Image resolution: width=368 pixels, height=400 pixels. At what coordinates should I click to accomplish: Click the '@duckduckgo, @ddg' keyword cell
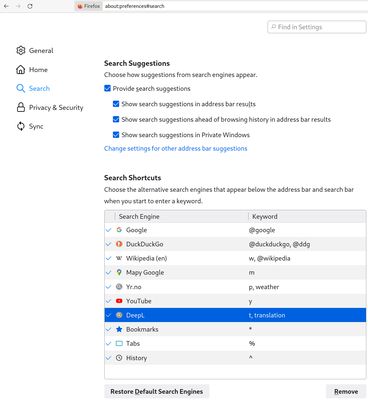tap(279, 244)
